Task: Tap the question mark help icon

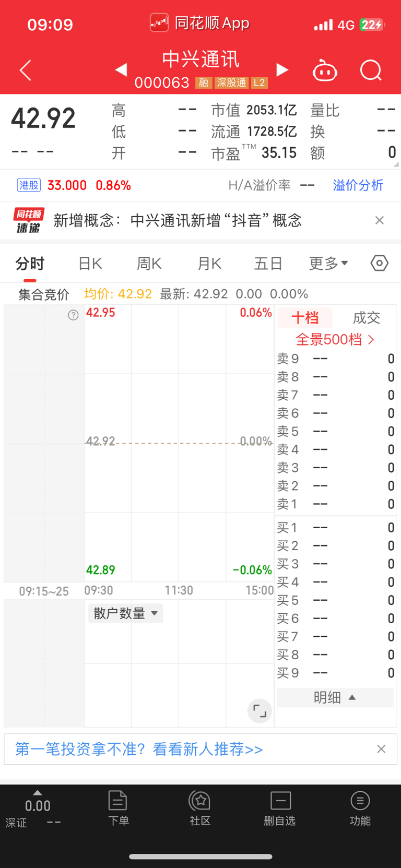Action: tap(73, 315)
